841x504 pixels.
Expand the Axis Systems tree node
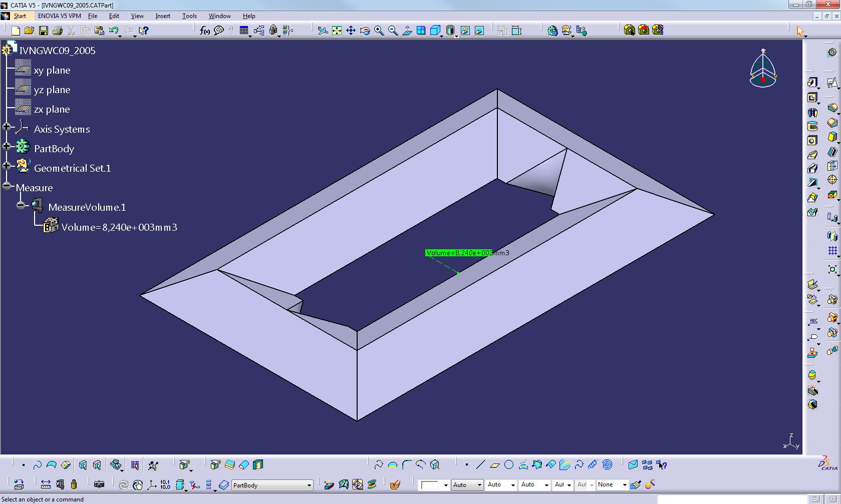pyautogui.click(x=7, y=127)
